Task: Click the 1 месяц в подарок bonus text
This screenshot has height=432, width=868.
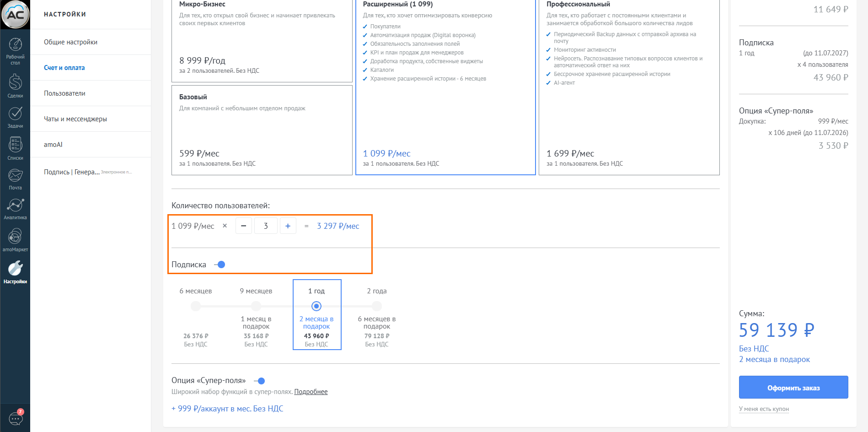Action: pos(256,323)
